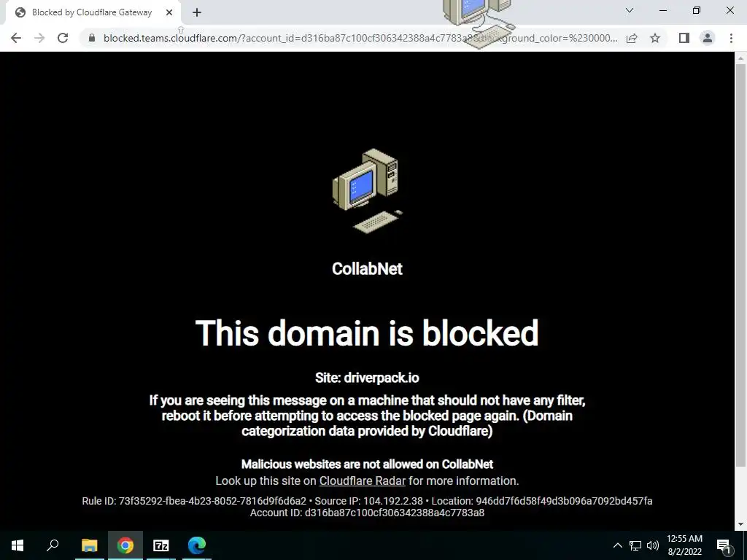Screen dimensions: 747x560
Task: Open Chrome's three-dot menu
Action: (731, 38)
